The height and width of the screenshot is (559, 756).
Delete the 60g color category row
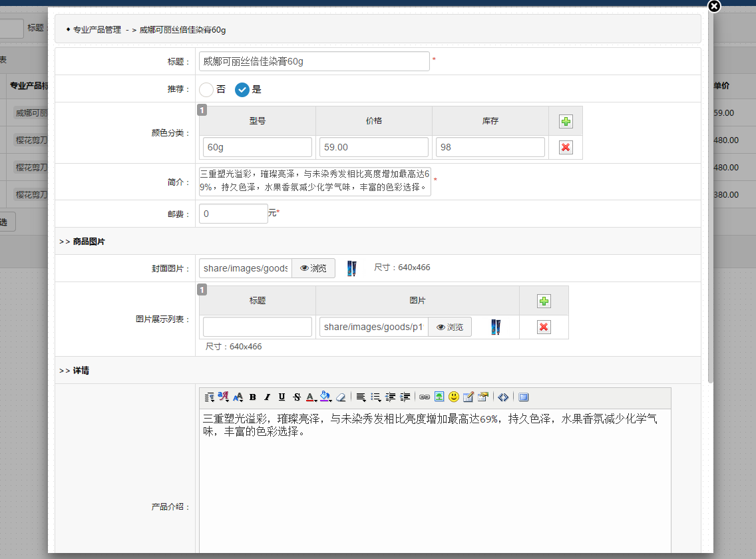click(566, 148)
